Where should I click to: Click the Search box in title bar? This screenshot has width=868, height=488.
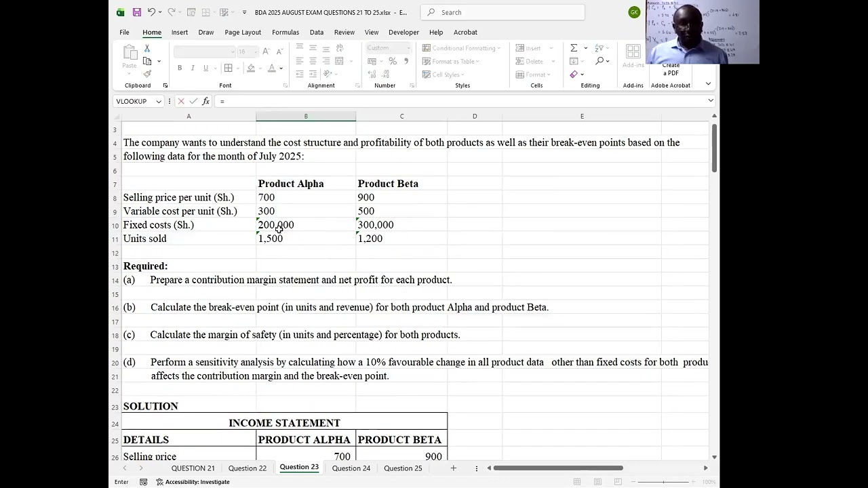[x=502, y=12]
